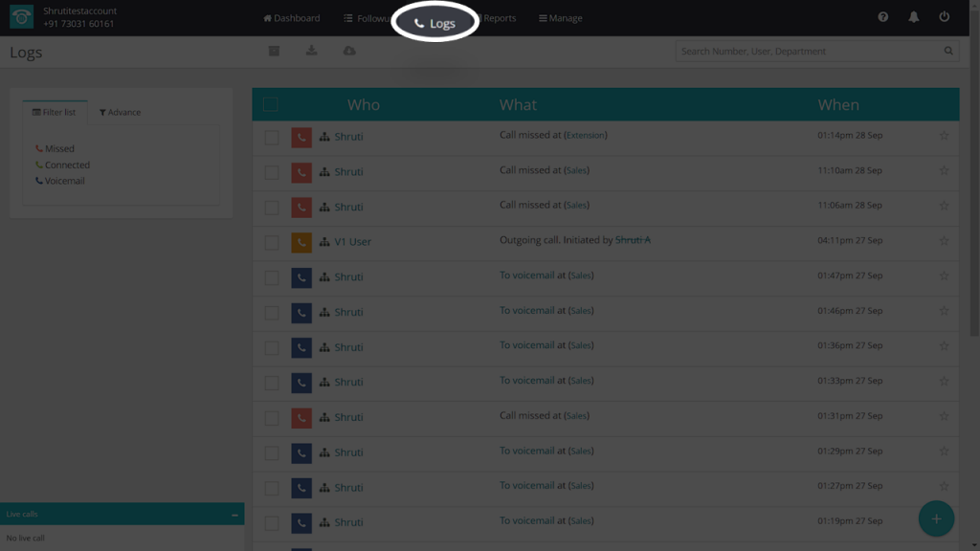
Task: Open the Manage dropdown menu
Action: coord(560,17)
